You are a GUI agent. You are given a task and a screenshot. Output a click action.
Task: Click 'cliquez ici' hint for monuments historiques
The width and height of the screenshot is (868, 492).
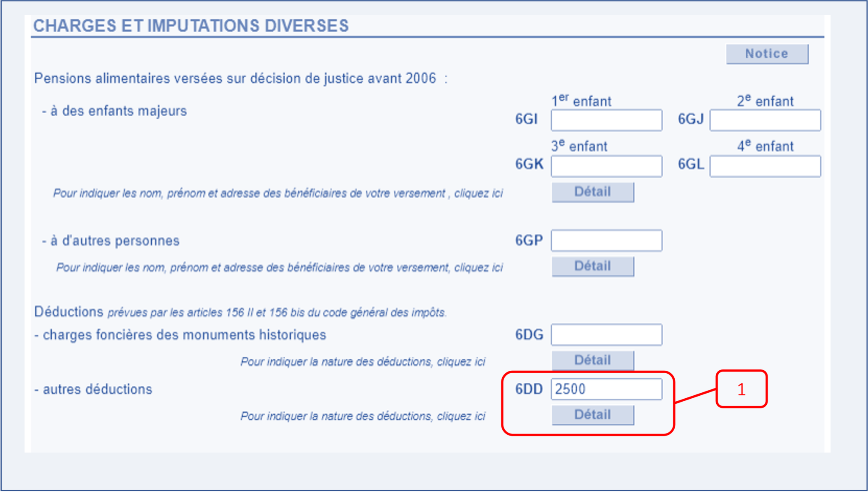click(461, 362)
